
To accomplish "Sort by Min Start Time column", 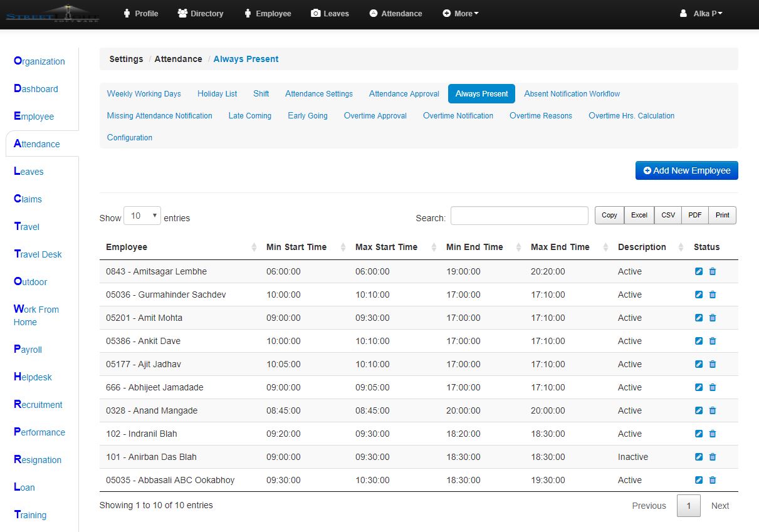I will click(296, 247).
